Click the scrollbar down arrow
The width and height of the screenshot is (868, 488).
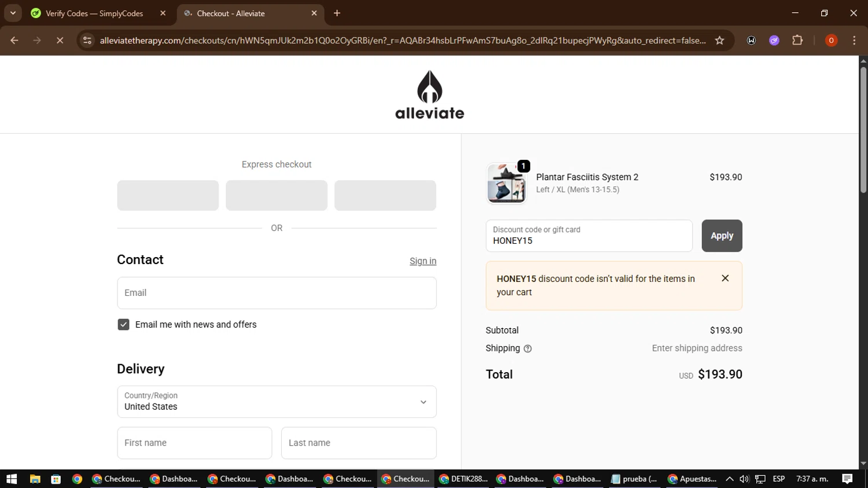click(x=863, y=464)
